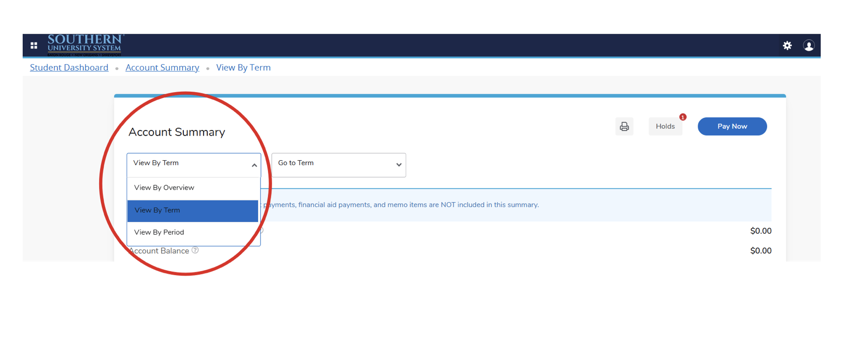This screenshot has height=352, width=868.
Task: Click the View By Term breadcrumb
Action: click(243, 68)
